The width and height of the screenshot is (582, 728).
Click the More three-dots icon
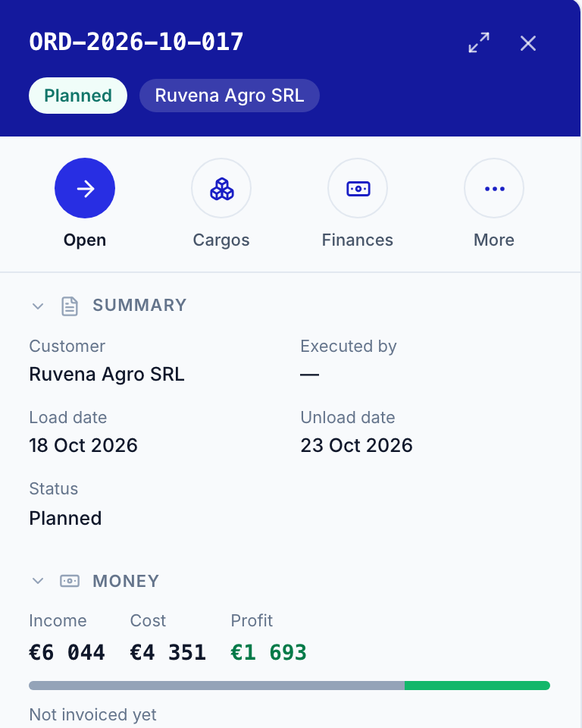(x=494, y=188)
